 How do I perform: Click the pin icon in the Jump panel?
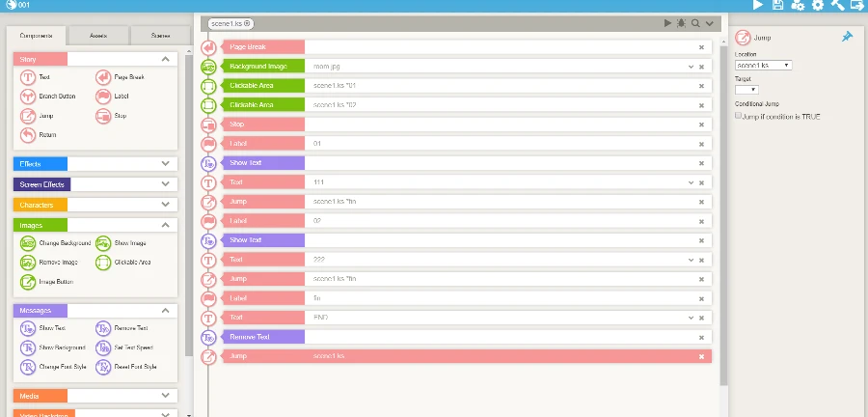tap(847, 37)
